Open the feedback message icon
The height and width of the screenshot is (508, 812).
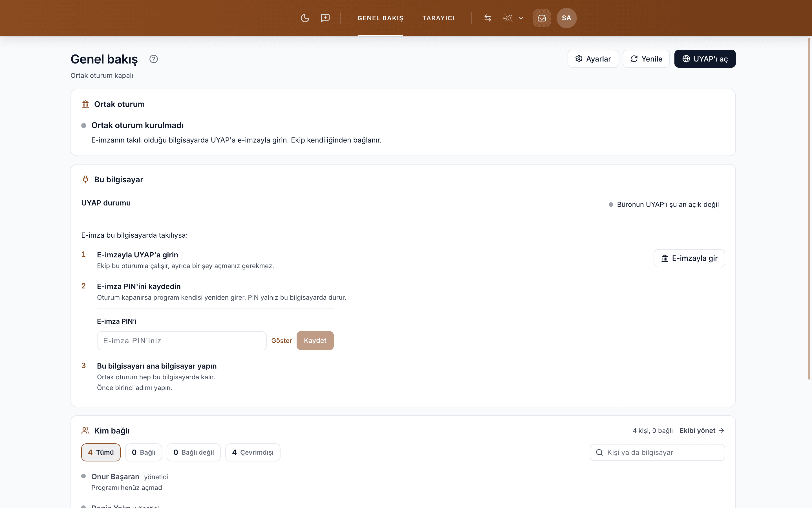(x=325, y=18)
